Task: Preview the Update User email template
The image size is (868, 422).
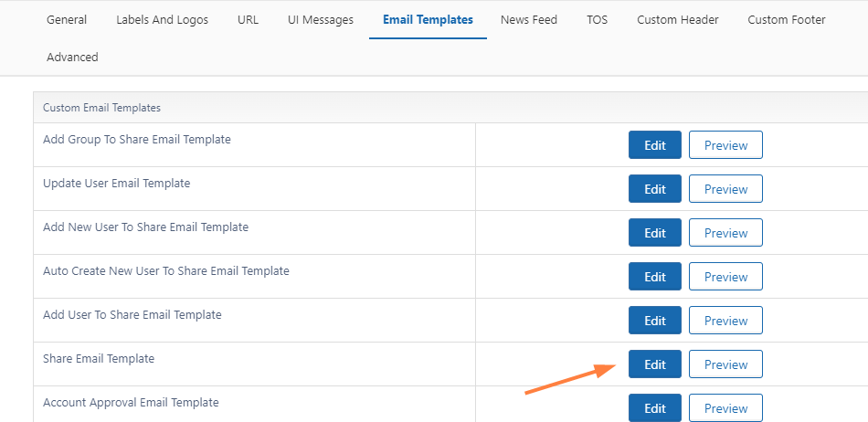Action: pyautogui.click(x=725, y=189)
